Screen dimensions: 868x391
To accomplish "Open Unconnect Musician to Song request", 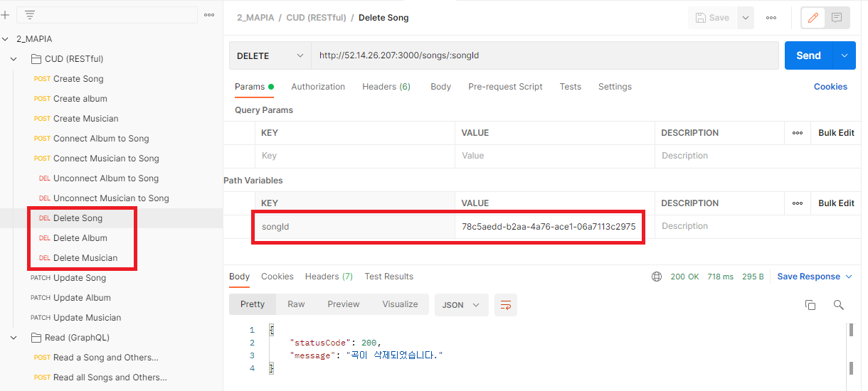I will point(111,198).
